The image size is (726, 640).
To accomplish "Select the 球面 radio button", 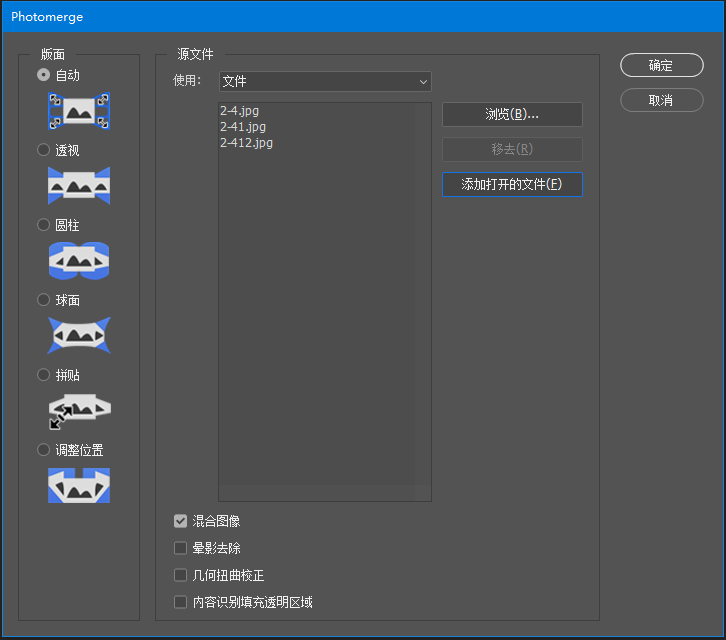I will (x=44, y=300).
